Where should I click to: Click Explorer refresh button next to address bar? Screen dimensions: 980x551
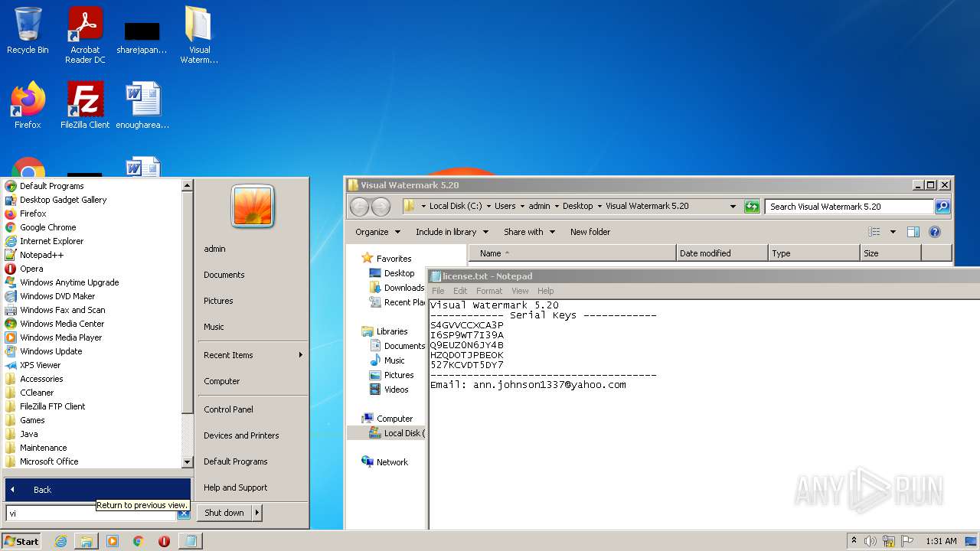click(x=752, y=207)
